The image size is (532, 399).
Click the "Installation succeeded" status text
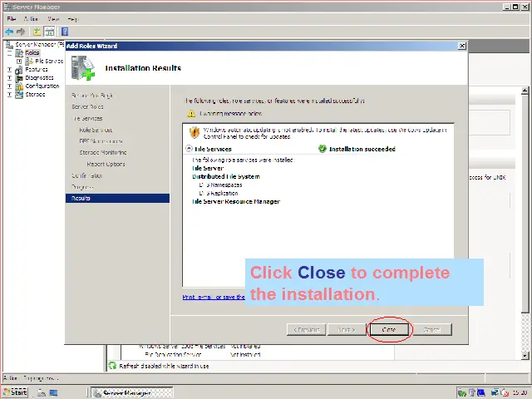coord(362,149)
